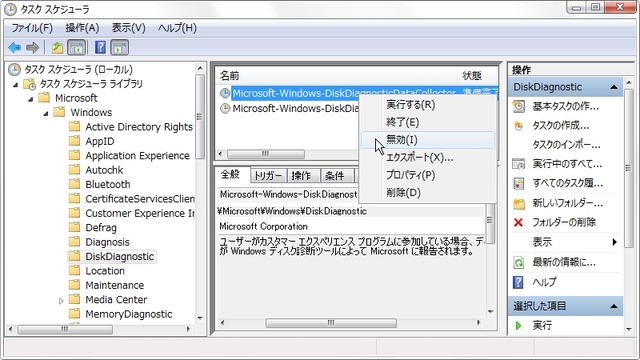Image resolution: width=640 pixels, height=360 pixels.
Task: Switch to the トリガー tab
Action: click(x=268, y=176)
